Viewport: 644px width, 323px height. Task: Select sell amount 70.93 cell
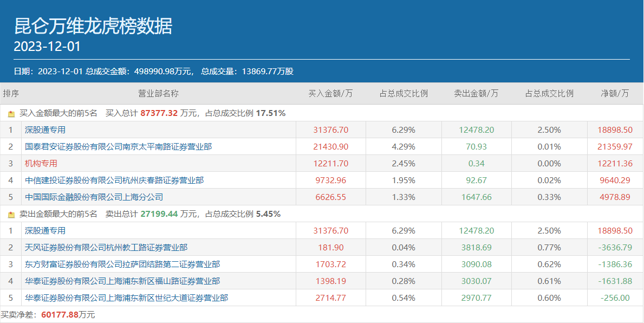coord(477,147)
